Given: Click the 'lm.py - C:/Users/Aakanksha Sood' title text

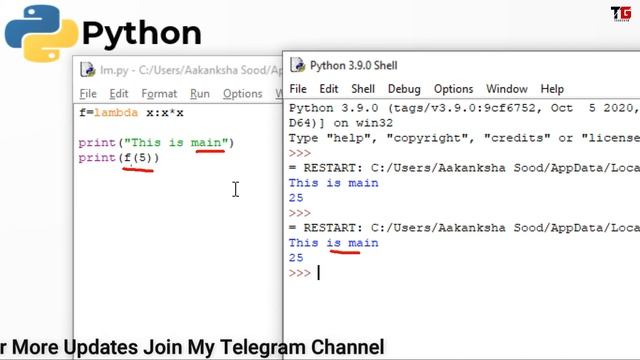Looking at the screenshot, I should pos(191,70).
